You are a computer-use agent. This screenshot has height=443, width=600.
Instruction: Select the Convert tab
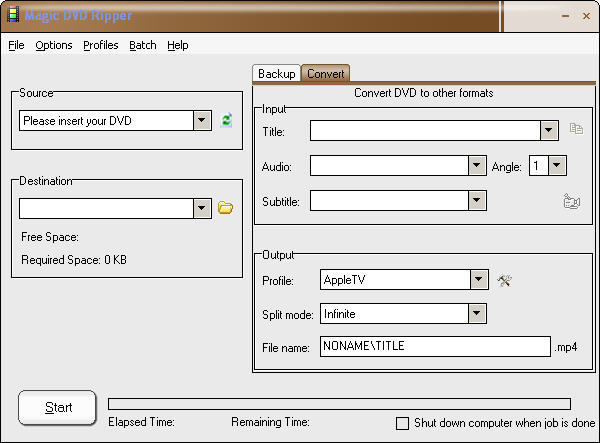(x=326, y=73)
